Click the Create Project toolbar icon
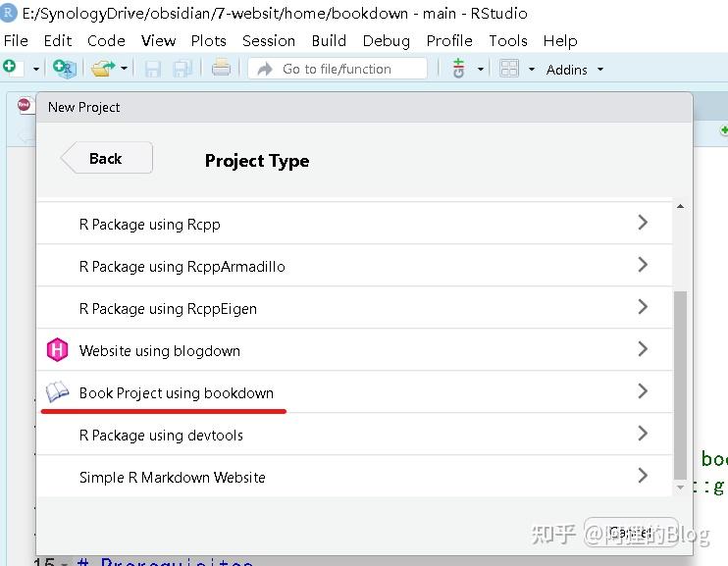Viewport: 728px width, 566px height. pos(64,69)
